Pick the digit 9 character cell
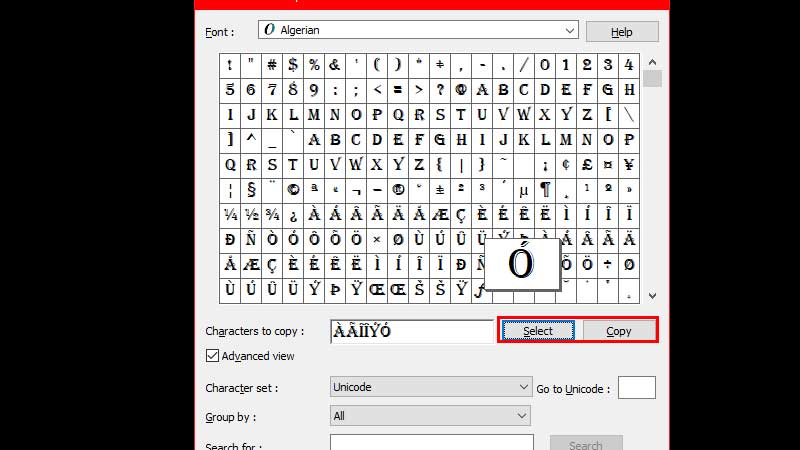Screen dimensions: 800x450 [314, 90]
